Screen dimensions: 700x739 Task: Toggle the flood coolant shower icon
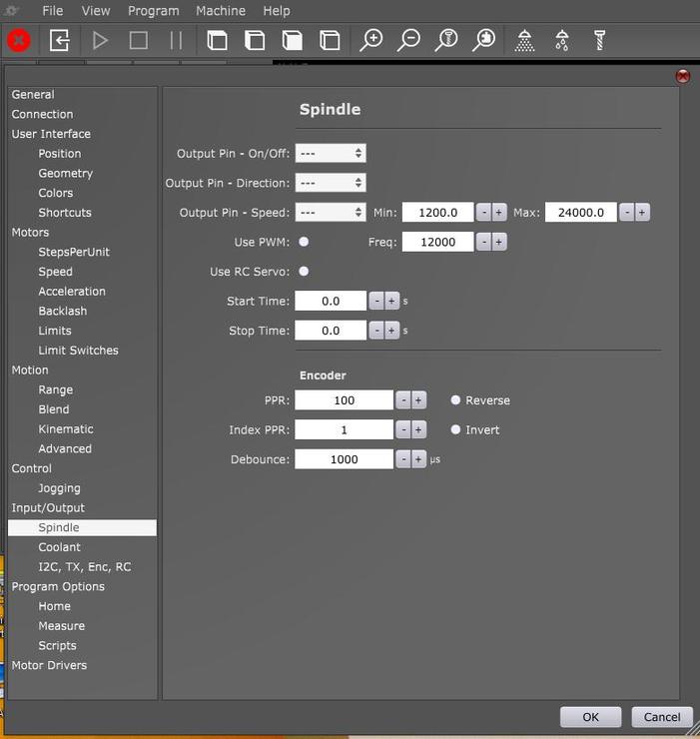point(524,41)
